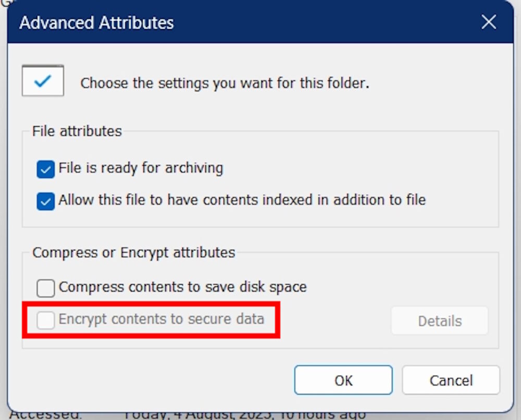Image resolution: width=521 pixels, height=420 pixels.
Task: Click the 'File is ready for archiving' label
Action: tap(141, 168)
